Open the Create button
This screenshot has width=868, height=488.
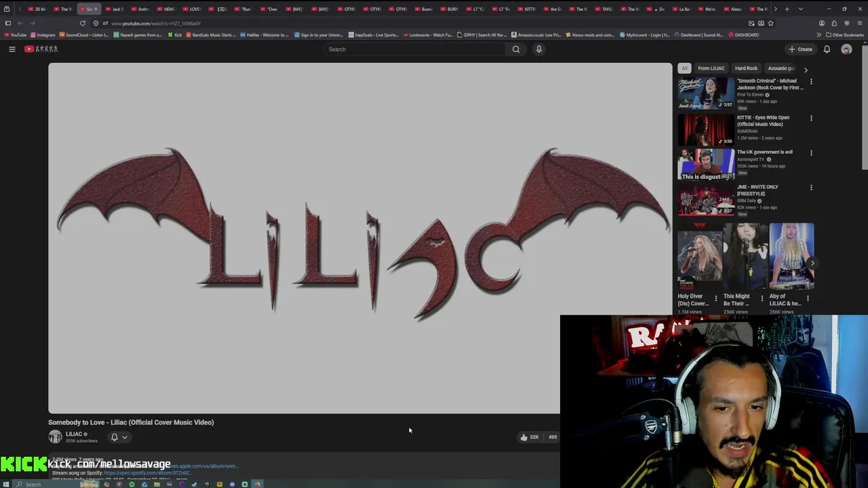(x=801, y=49)
